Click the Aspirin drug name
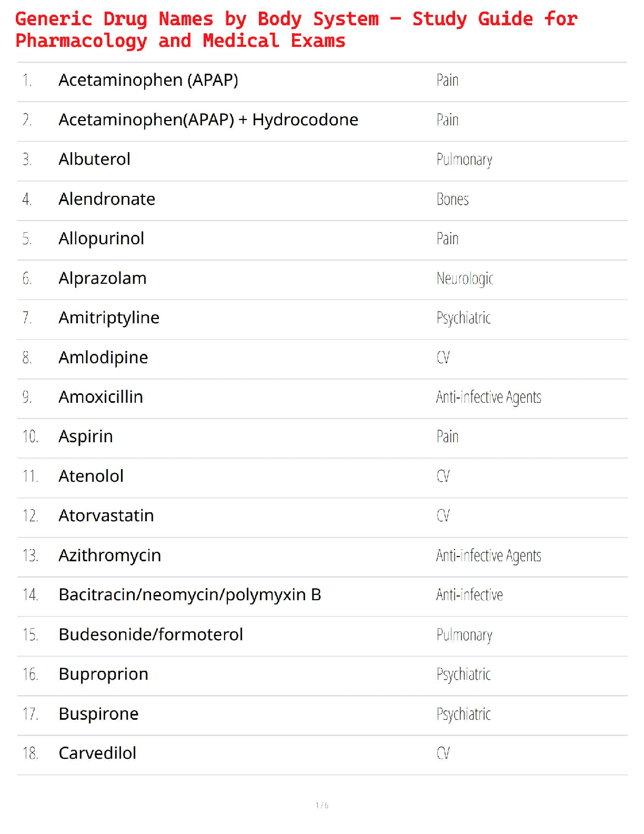This screenshot has width=644, height=834. pos(86,436)
